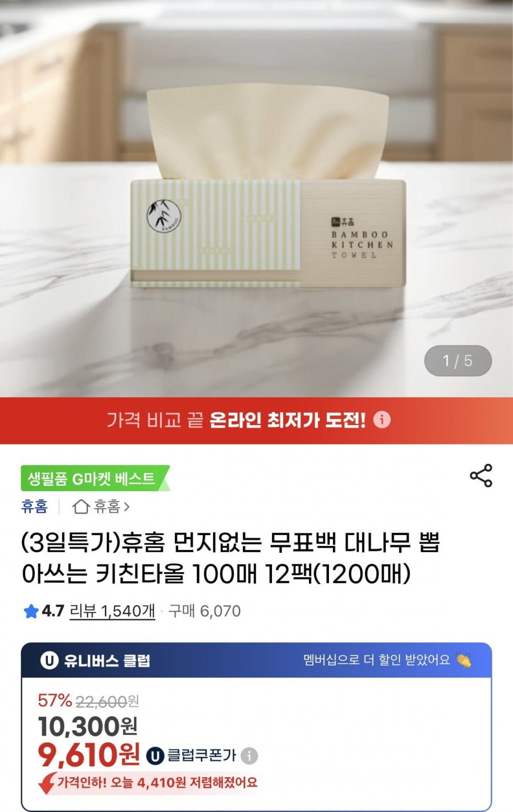This screenshot has width=513, height=812.
Task: Tap the share icon
Action: coord(481,476)
